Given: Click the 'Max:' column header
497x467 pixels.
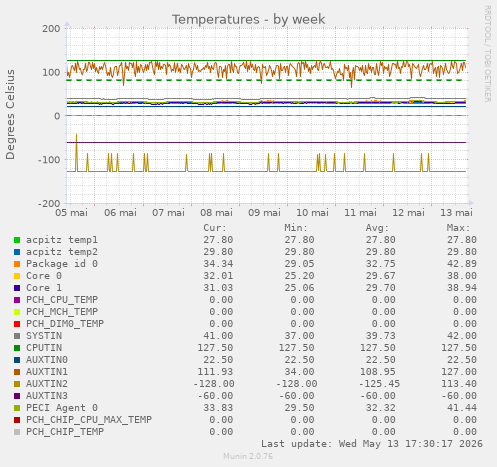Looking at the screenshot, I should pyautogui.click(x=459, y=228).
